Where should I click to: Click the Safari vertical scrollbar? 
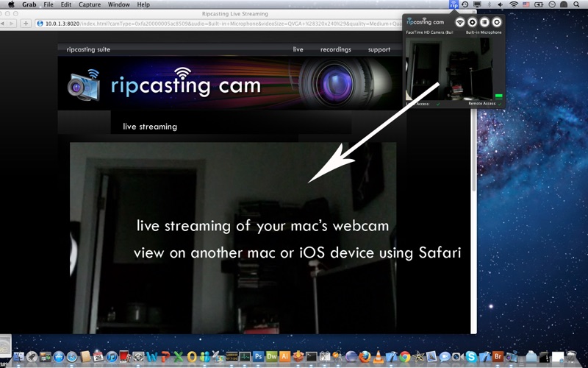pyautogui.click(x=473, y=150)
